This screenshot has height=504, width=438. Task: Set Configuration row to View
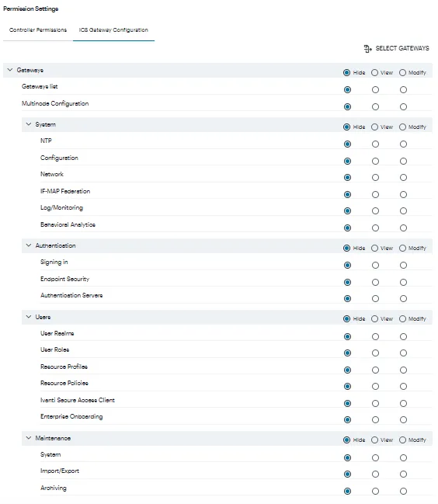tap(375, 161)
